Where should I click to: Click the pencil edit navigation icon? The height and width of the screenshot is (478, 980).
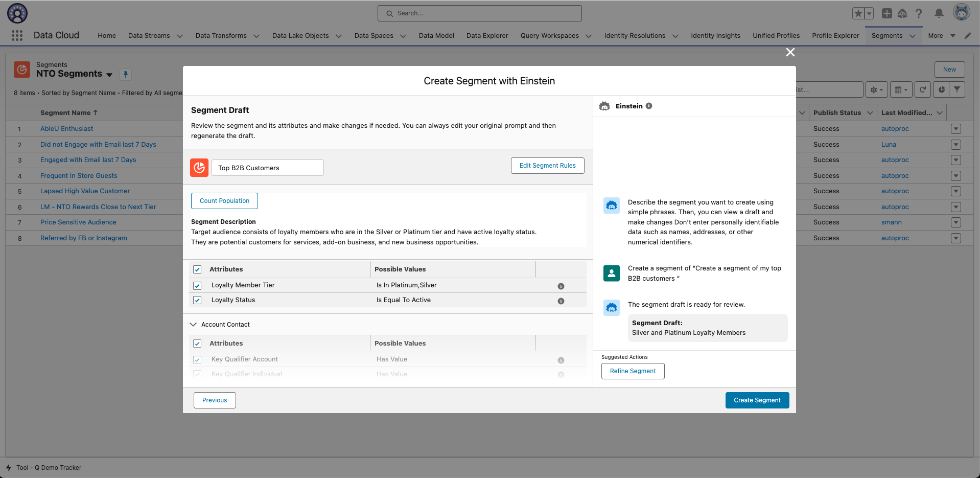click(968, 36)
